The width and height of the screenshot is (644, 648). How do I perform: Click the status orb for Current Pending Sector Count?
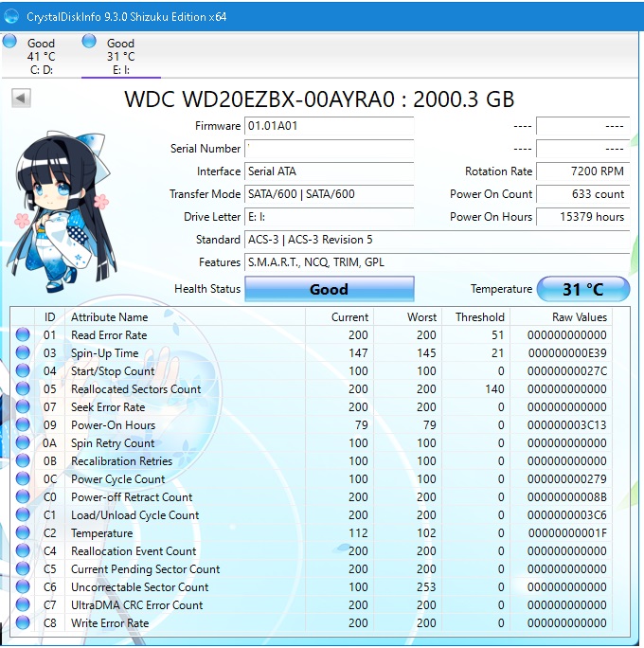point(23,568)
